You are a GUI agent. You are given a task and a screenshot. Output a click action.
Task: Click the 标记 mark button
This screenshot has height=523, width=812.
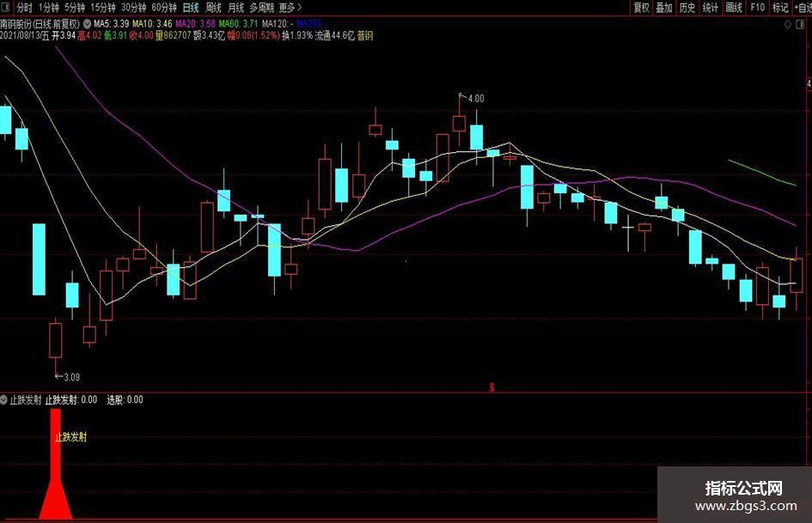point(780,7)
